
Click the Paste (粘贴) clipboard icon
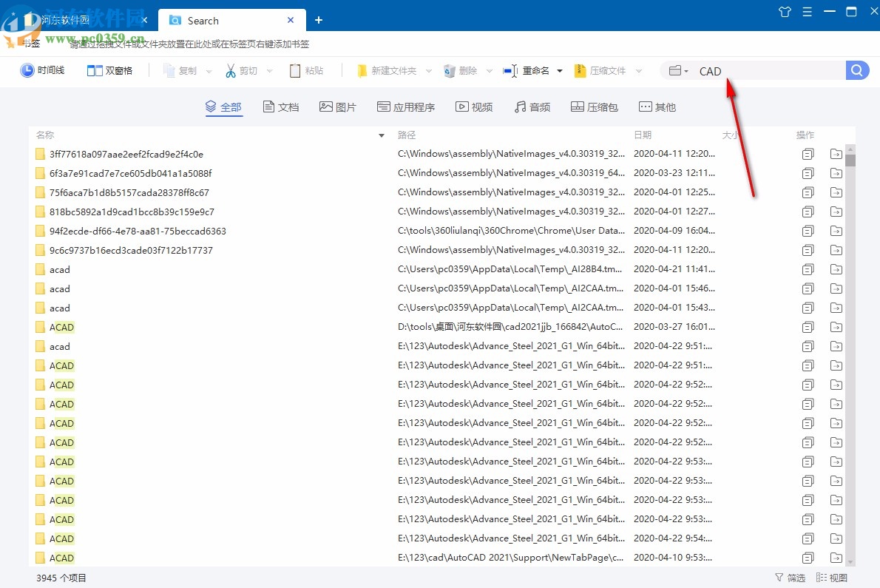pyautogui.click(x=295, y=71)
